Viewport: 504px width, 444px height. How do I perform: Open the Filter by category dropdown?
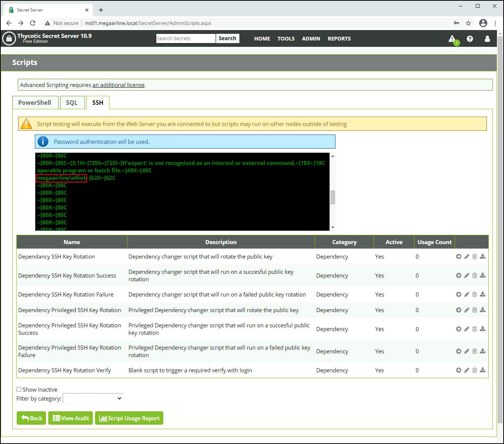pos(92,398)
